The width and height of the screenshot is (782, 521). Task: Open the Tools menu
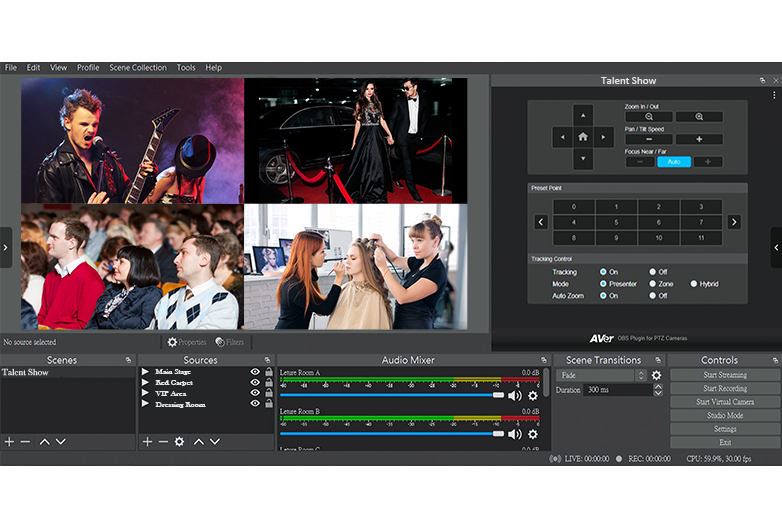tap(186, 68)
